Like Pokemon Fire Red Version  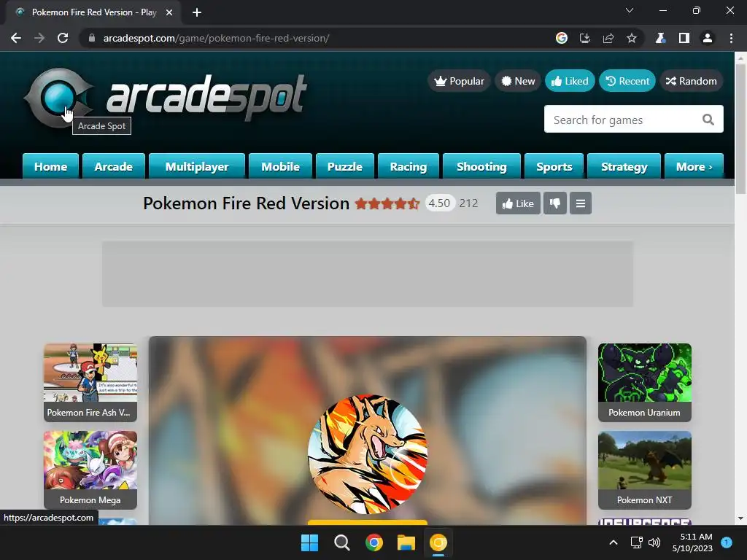[518, 203]
